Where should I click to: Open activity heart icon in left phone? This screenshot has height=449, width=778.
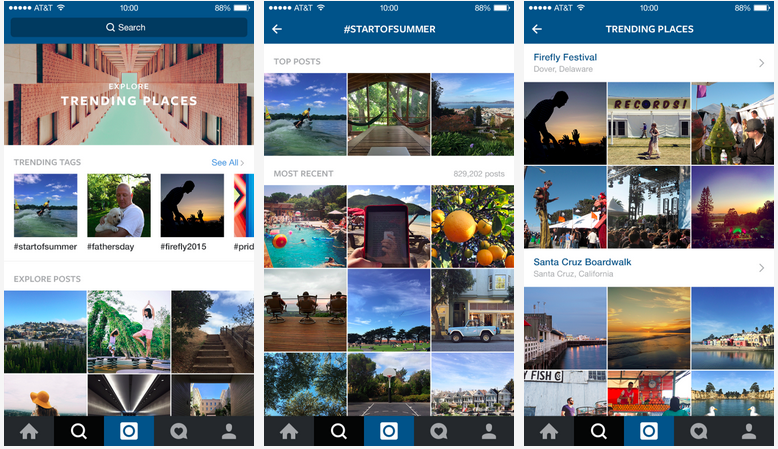(179, 431)
